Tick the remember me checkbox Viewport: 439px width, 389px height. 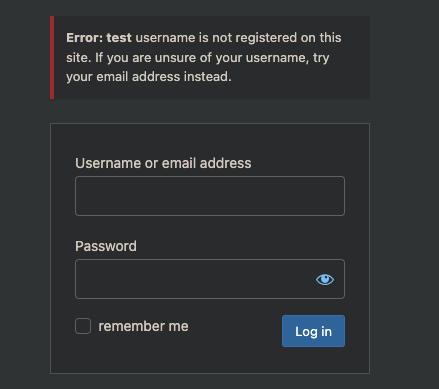coord(83,326)
